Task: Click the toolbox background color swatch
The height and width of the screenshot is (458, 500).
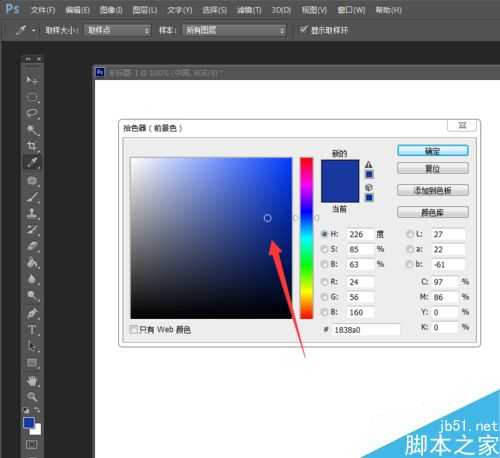Action: pos(37,431)
